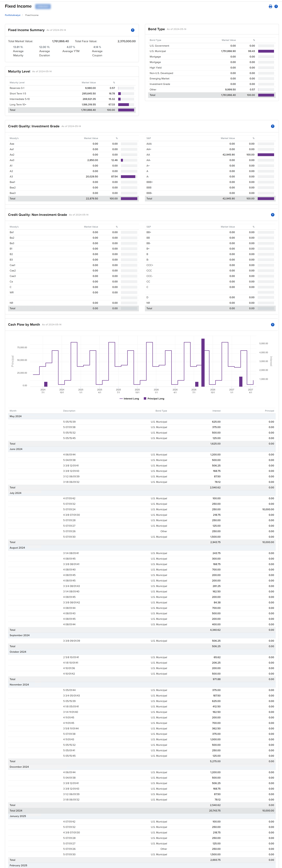Click the Interest column header
This screenshot has height=868, width=282.
click(216, 411)
